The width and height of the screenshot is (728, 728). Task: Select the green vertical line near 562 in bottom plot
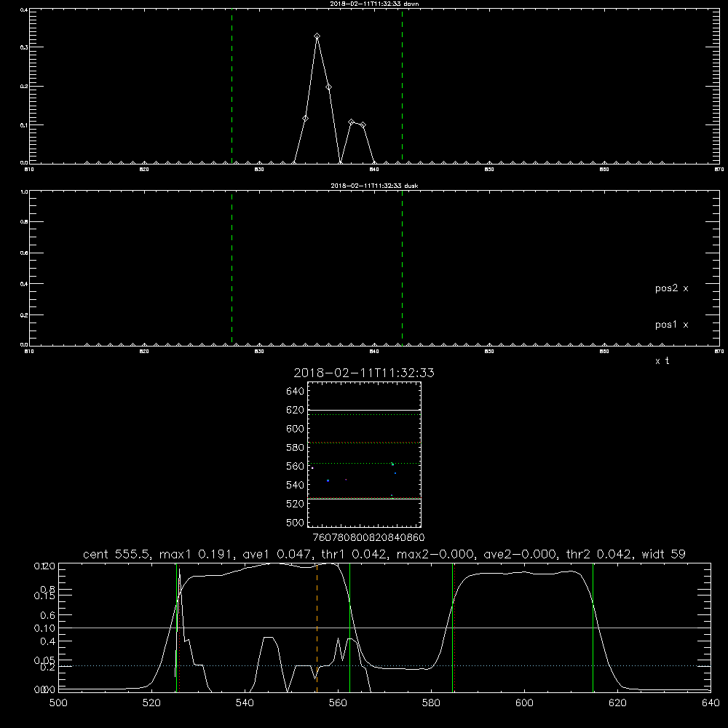tap(349, 628)
